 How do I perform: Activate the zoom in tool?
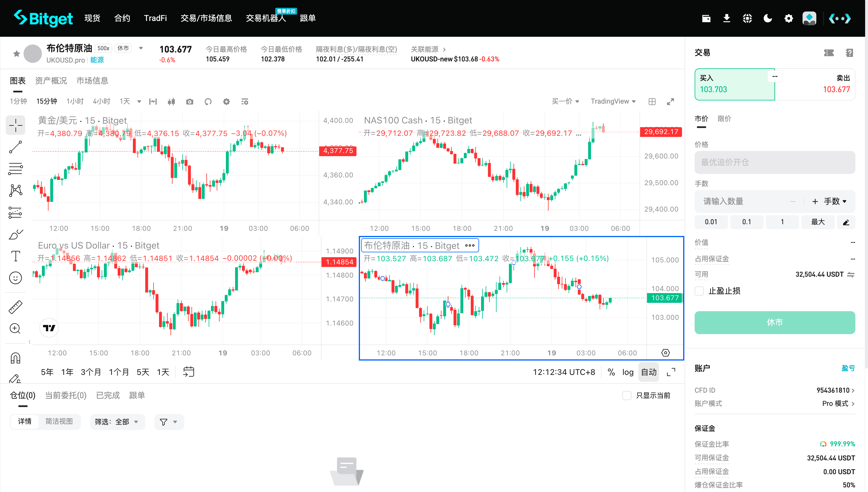(x=15, y=328)
